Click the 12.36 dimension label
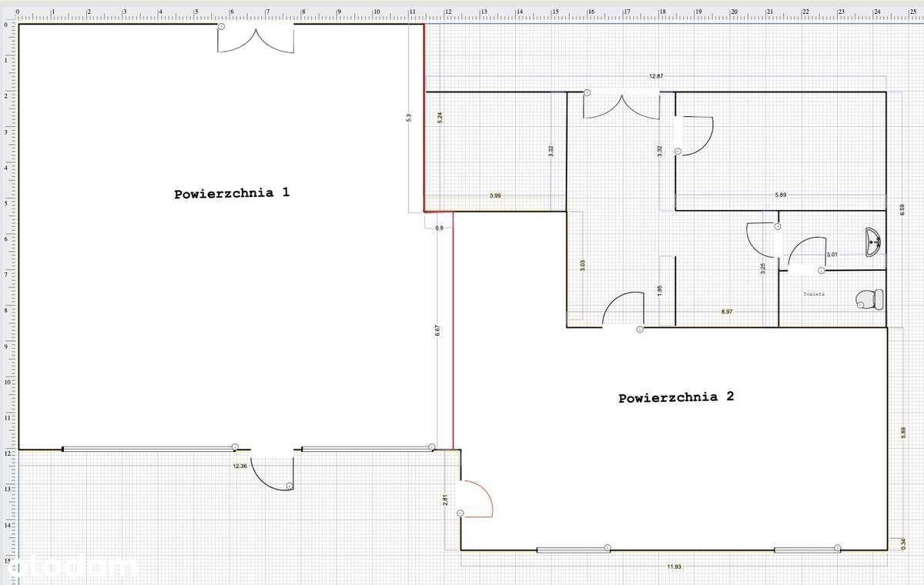 [240, 466]
